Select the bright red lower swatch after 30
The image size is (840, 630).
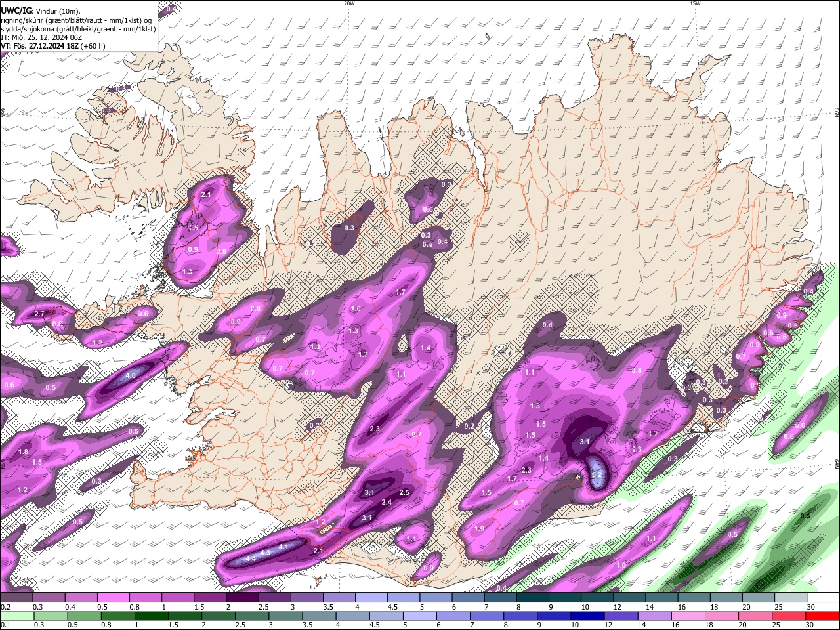(822, 616)
